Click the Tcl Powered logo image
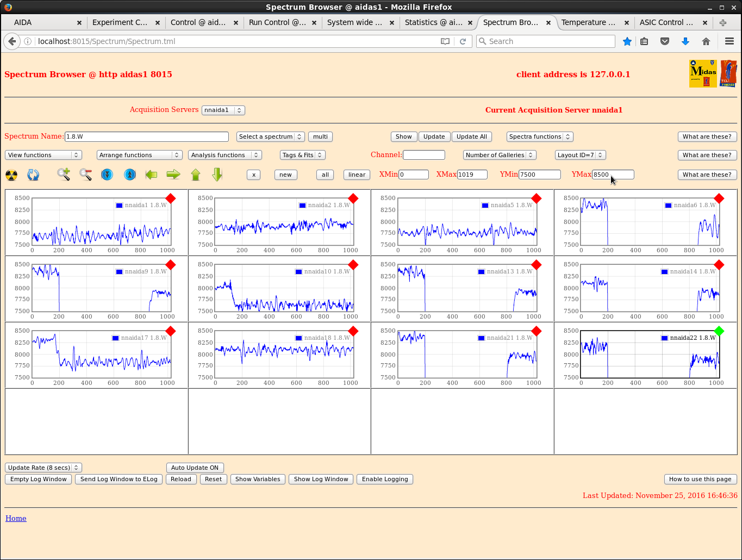This screenshot has width=742, height=560. [x=728, y=73]
